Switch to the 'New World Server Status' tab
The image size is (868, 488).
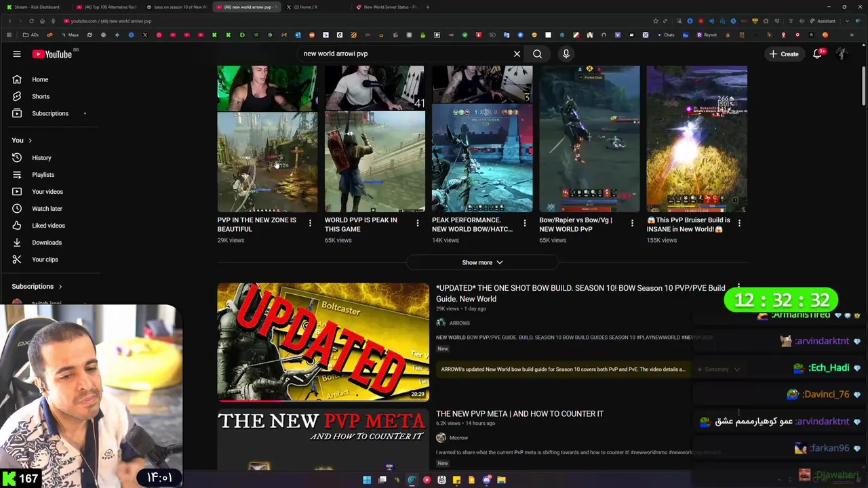tap(387, 7)
